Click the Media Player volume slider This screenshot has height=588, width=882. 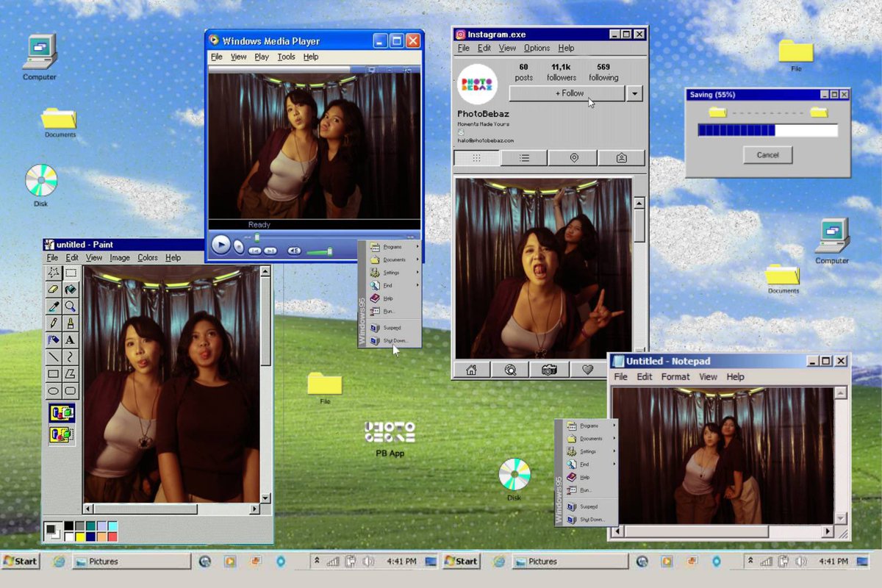[320, 252]
